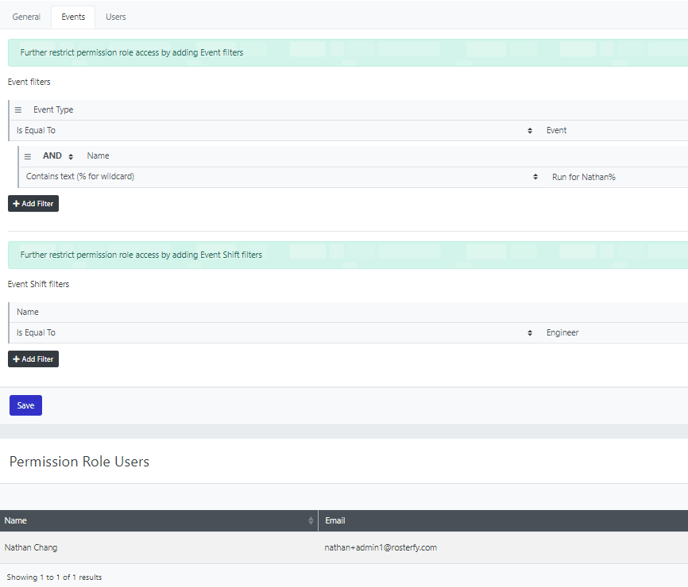Screen dimensions: 688x587
Task: Click the Event filters section label
Action: [x=29, y=82]
